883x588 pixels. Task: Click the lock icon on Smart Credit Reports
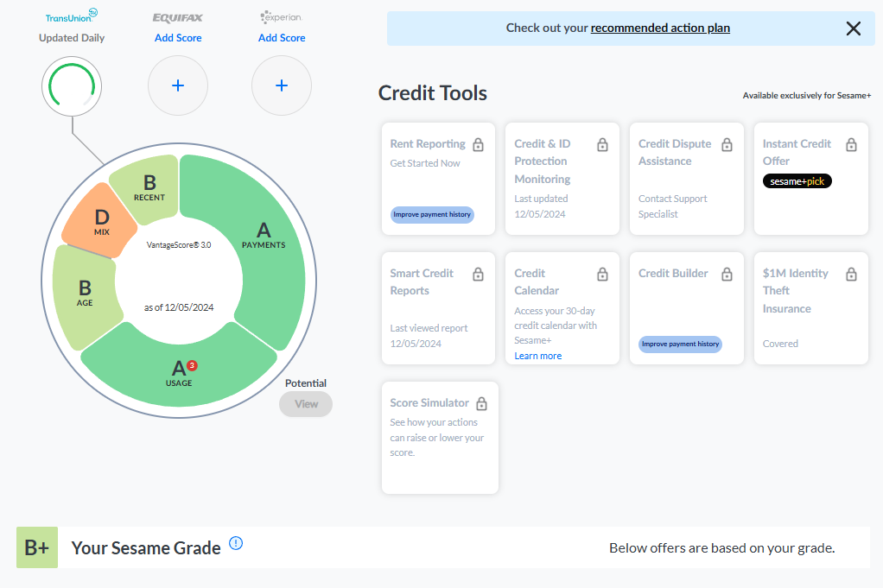478,274
